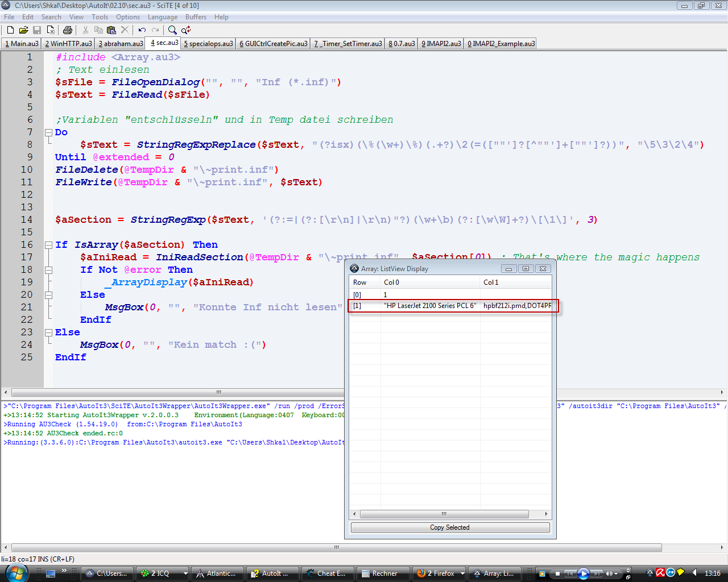Collapse the If IsArray block on line 16
The width and height of the screenshot is (728, 582).
48,245
